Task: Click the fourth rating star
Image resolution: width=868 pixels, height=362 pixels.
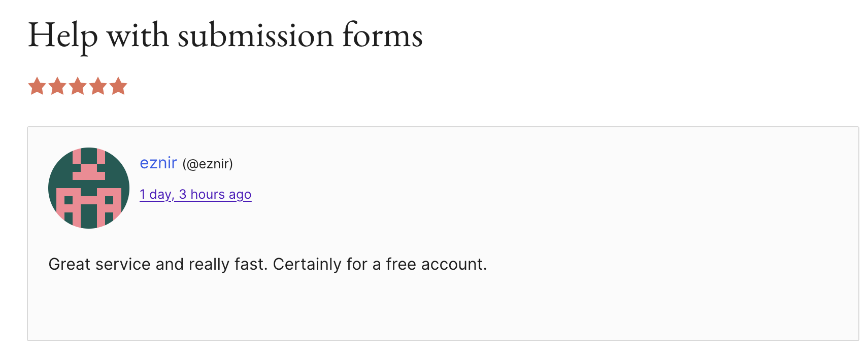Action: (98, 86)
